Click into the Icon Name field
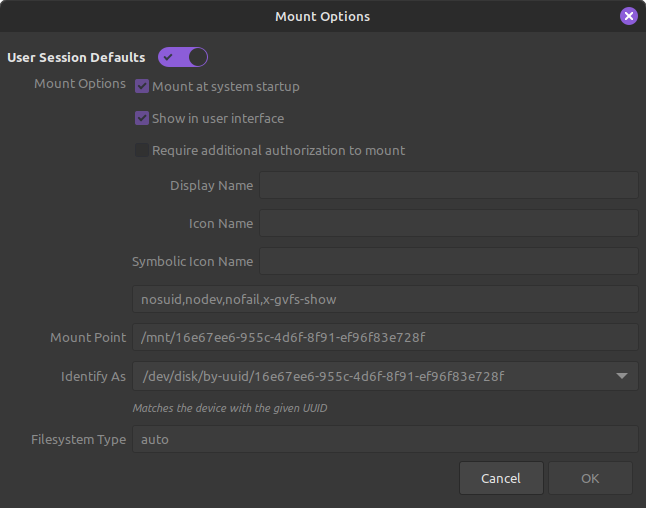Screen dimensions: 646x508 pos(448,224)
